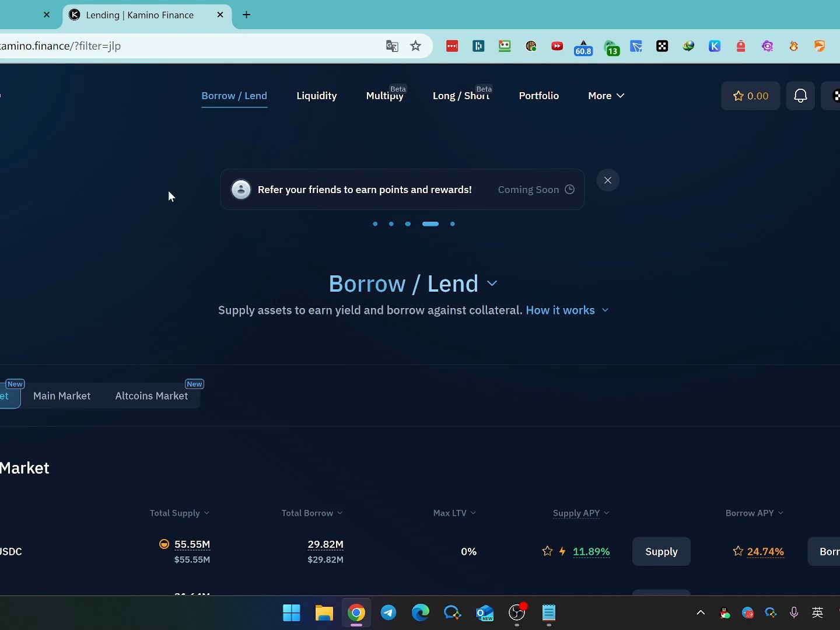840x630 pixels.
Task: Sort by Supply APY column
Action: pos(581,513)
